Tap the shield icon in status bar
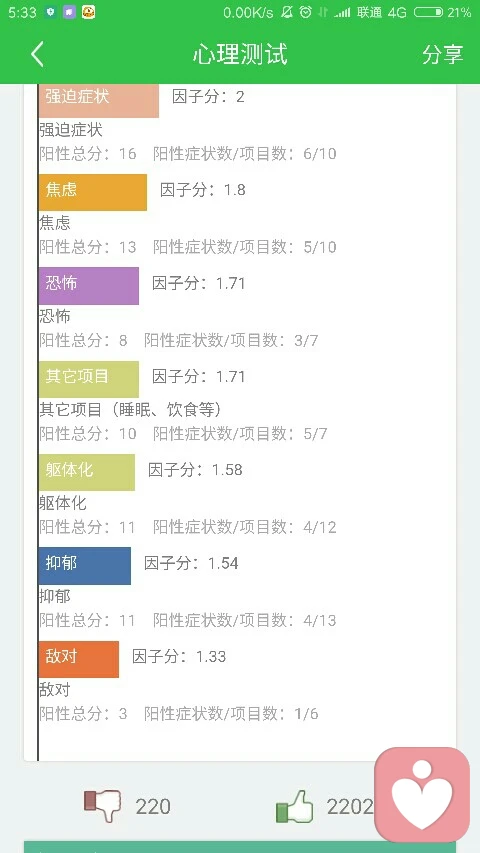The width and height of the screenshot is (480, 853). pyautogui.click(x=51, y=12)
